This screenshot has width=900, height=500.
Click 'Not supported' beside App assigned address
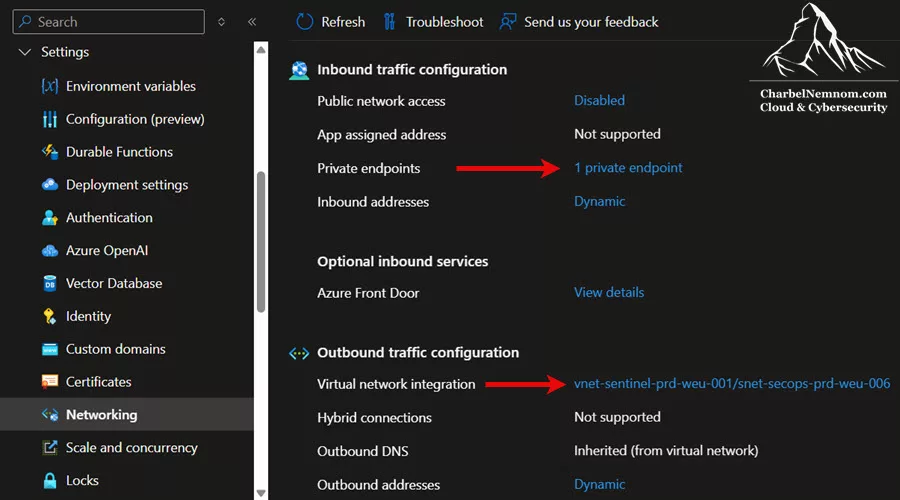point(617,134)
